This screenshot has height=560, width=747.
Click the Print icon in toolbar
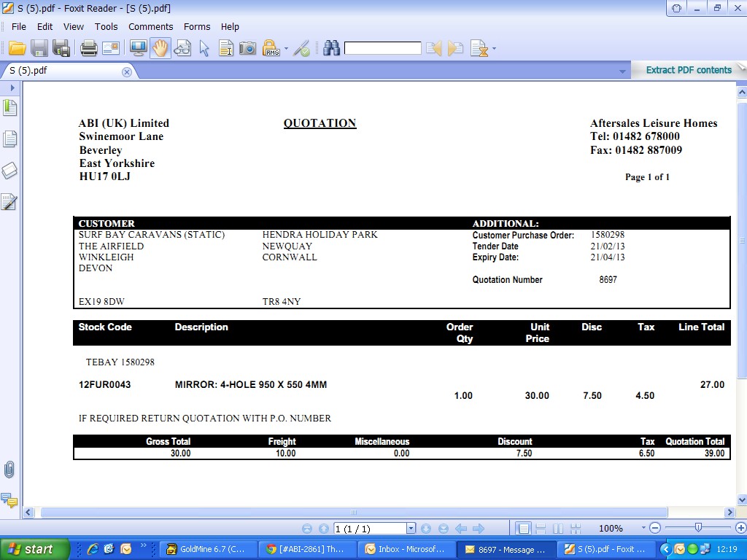click(x=88, y=49)
